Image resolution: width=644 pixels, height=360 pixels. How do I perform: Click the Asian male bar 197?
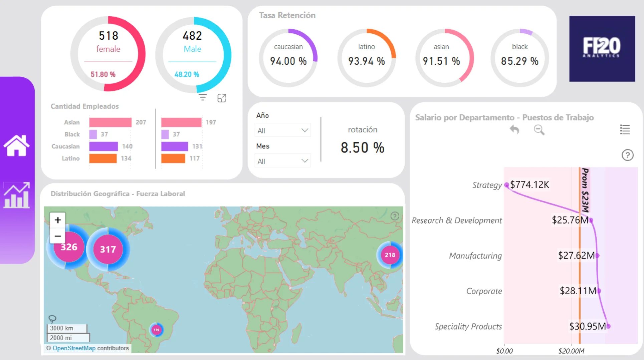click(x=181, y=122)
